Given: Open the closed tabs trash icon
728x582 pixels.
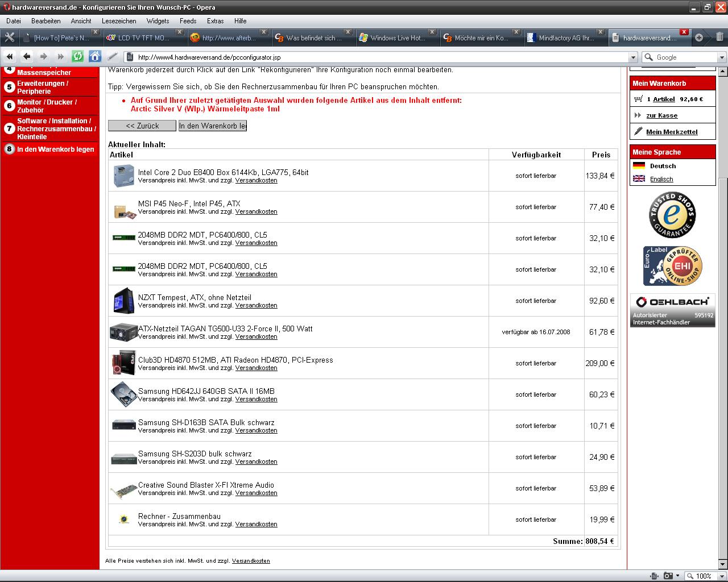Looking at the screenshot, I should [719, 38].
